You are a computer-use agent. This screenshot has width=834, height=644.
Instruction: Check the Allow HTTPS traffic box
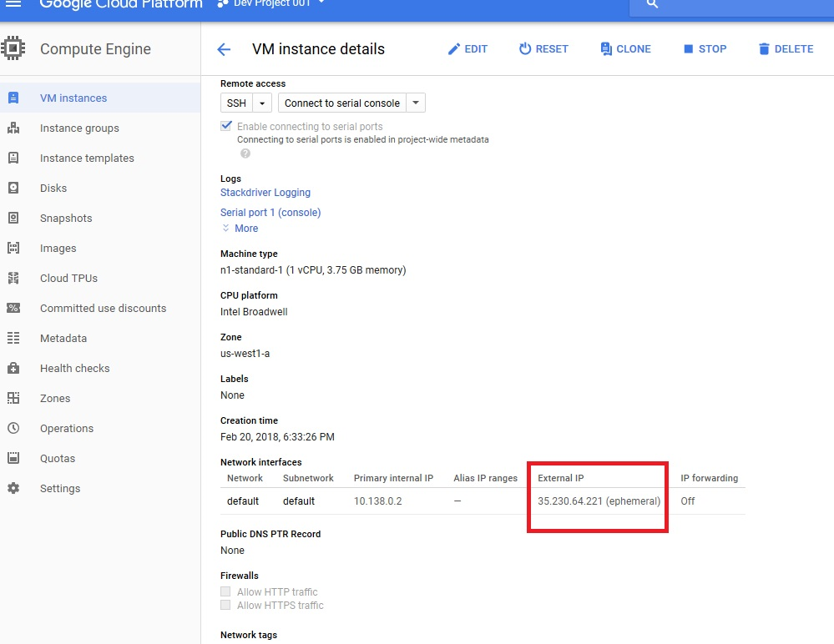[225, 605]
